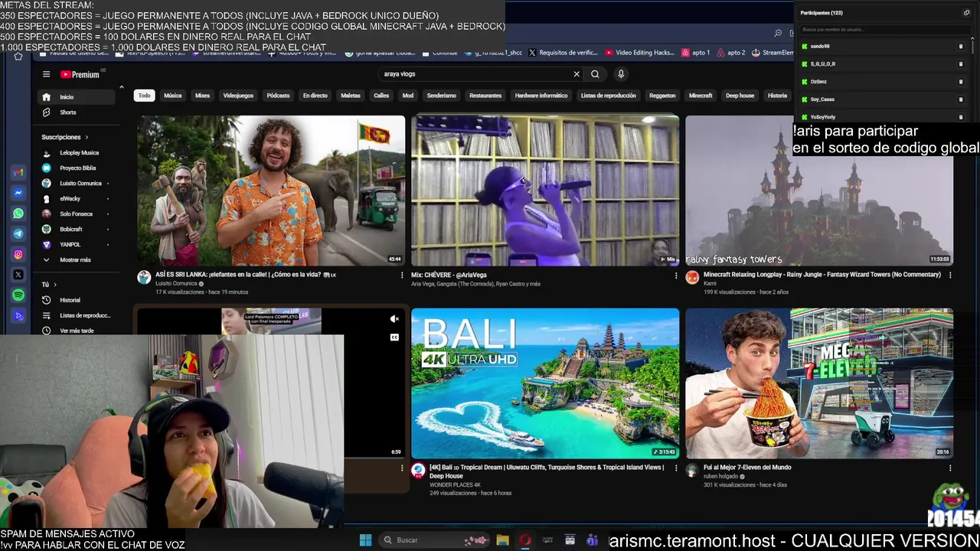Select the Senderismo filter chip
980x551 pixels.
441,96
